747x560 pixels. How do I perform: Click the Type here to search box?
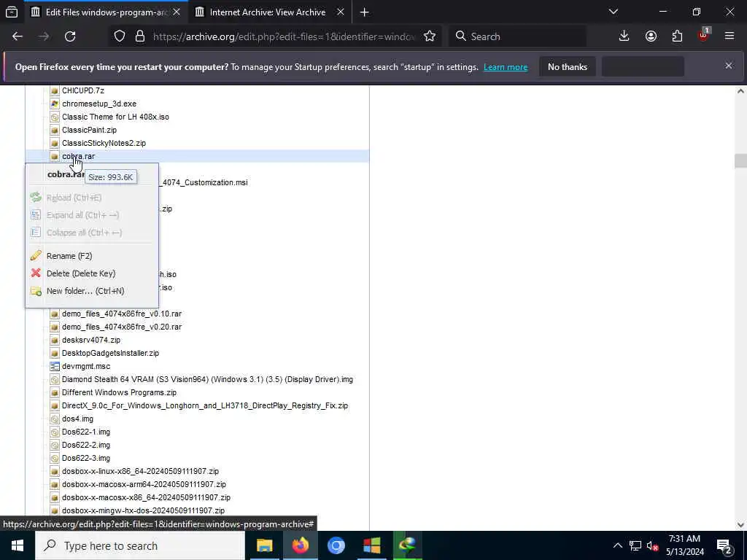(140, 545)
